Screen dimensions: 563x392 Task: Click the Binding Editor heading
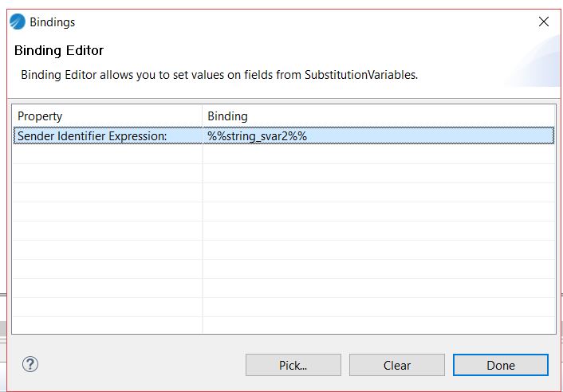coord(59,51)
